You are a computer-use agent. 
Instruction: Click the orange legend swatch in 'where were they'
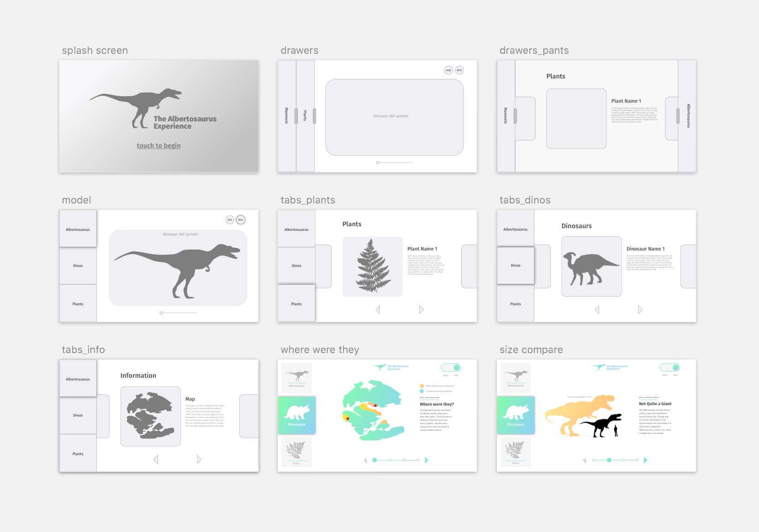click(422, 386)
